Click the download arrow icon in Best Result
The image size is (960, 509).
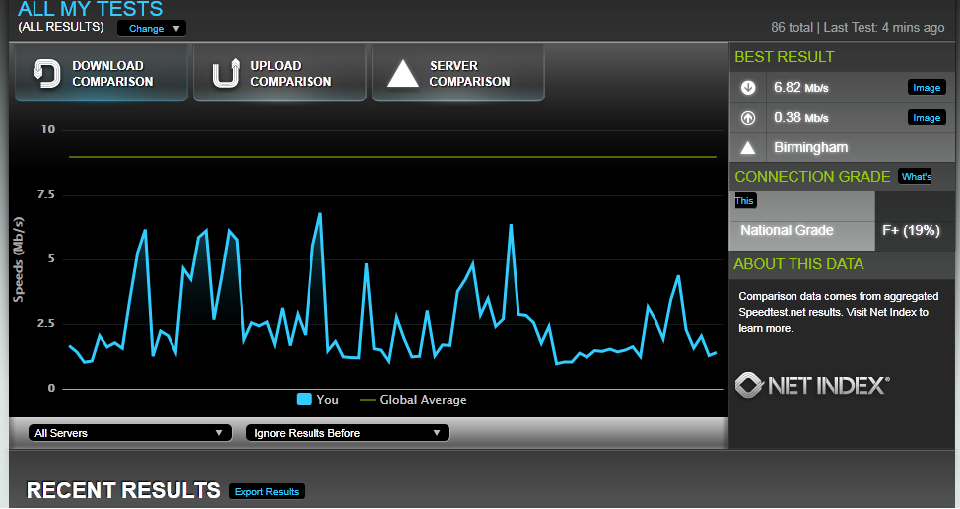click(x=747, y=88)
